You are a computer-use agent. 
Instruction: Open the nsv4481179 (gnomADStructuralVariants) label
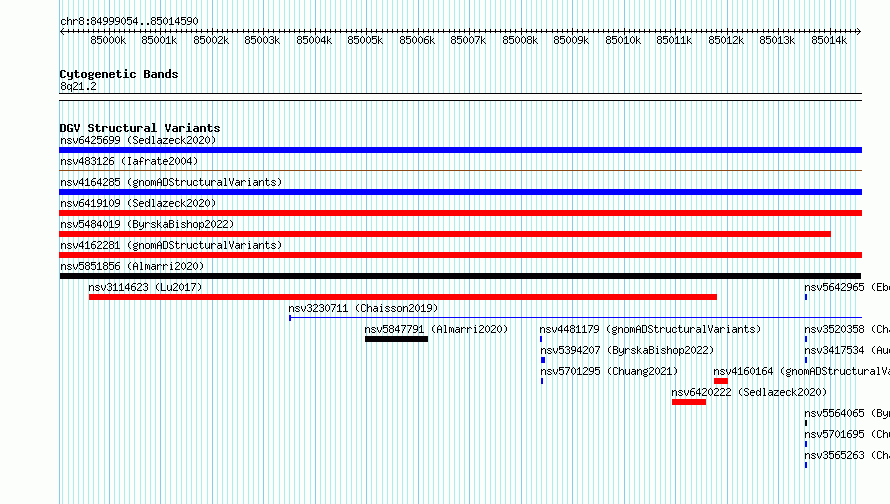tap(650, 329)
